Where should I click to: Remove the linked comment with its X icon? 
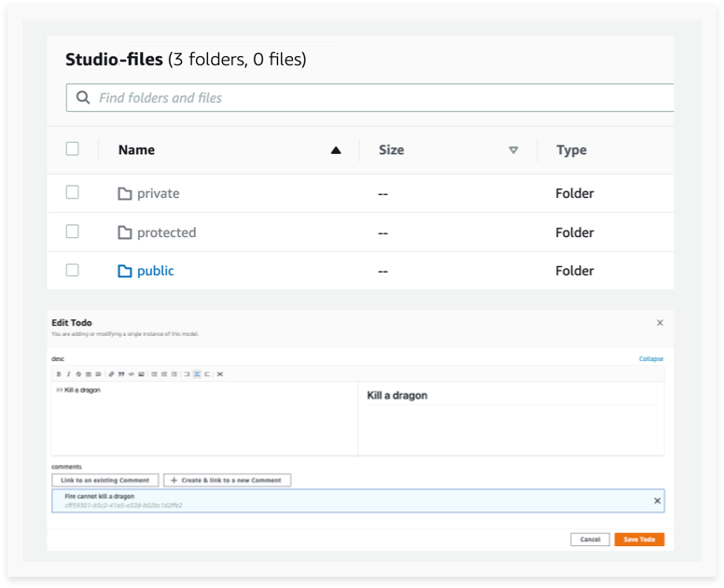[657, 501]
